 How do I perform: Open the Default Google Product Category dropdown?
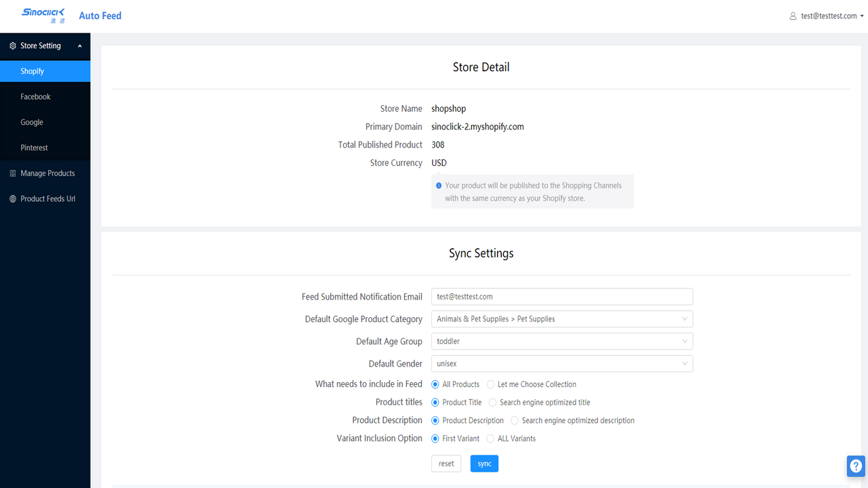point(561,319)
